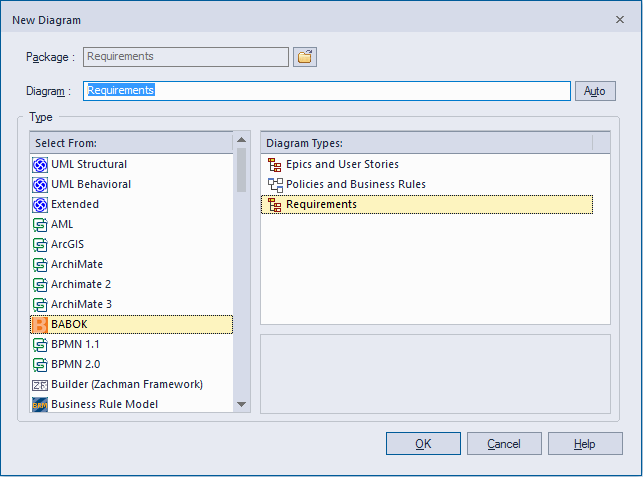643x477 pixels.
Task: Select the UML Behavioral icon
Action: click(40, 184)
